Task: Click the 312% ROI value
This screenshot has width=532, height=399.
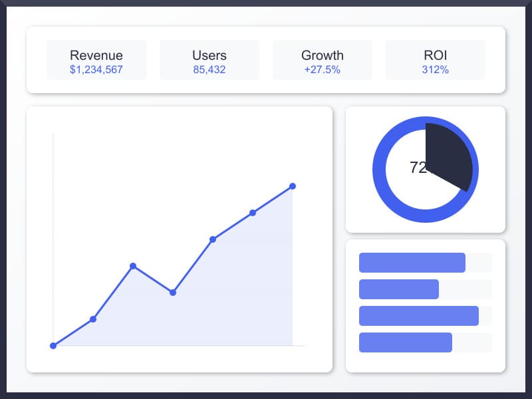Action: (436, 69)
